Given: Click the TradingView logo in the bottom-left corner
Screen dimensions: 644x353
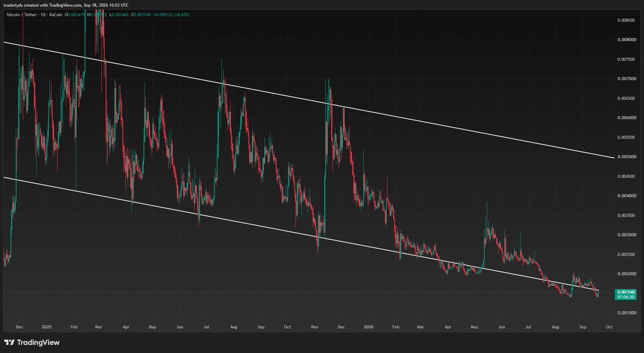Looking at the screenshot, I should 32,342.
